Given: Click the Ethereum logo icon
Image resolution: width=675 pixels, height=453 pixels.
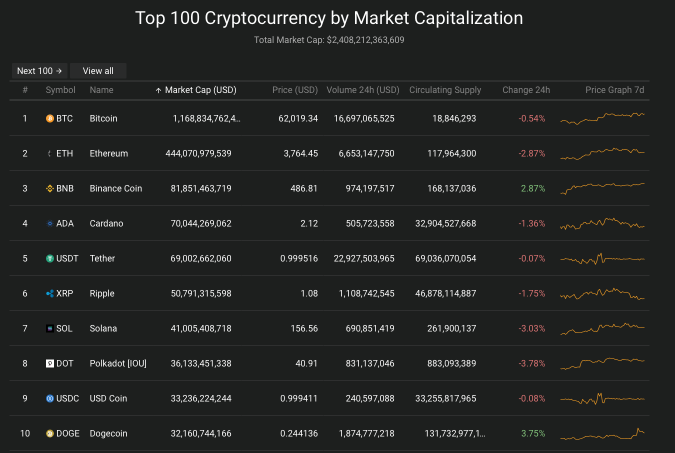Looking at the screenshot, I should tap(50, 153).
